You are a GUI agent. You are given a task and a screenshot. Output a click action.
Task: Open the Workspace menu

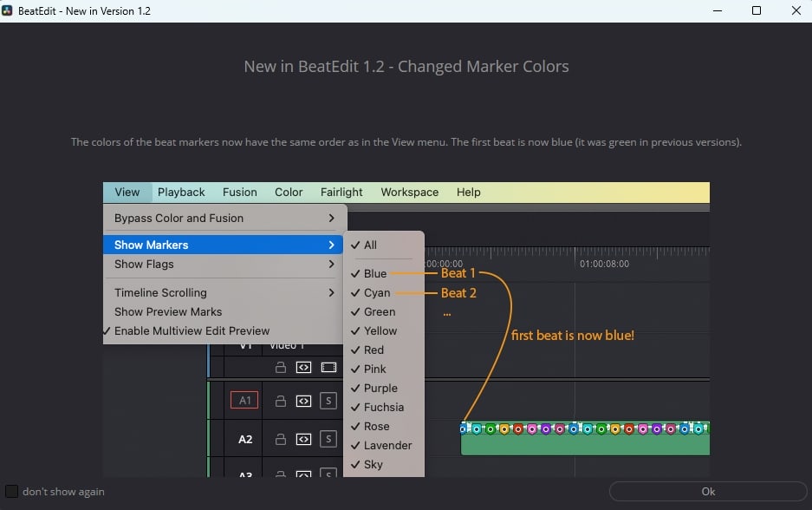409,193
